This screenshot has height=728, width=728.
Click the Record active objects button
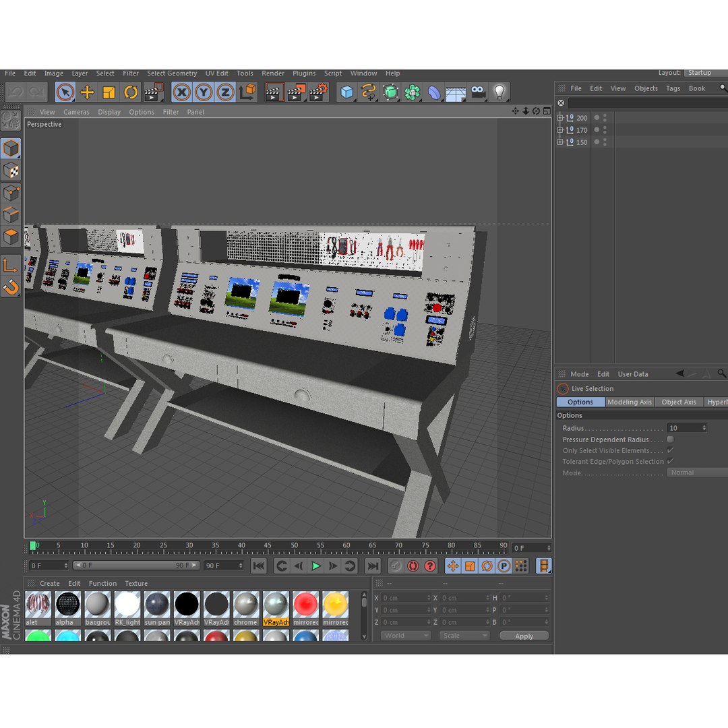click(396, 566)
